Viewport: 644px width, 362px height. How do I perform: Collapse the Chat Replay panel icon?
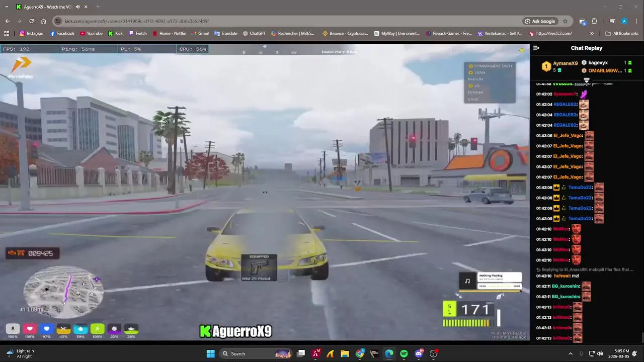pyautogui.click(x=536, y=48)
